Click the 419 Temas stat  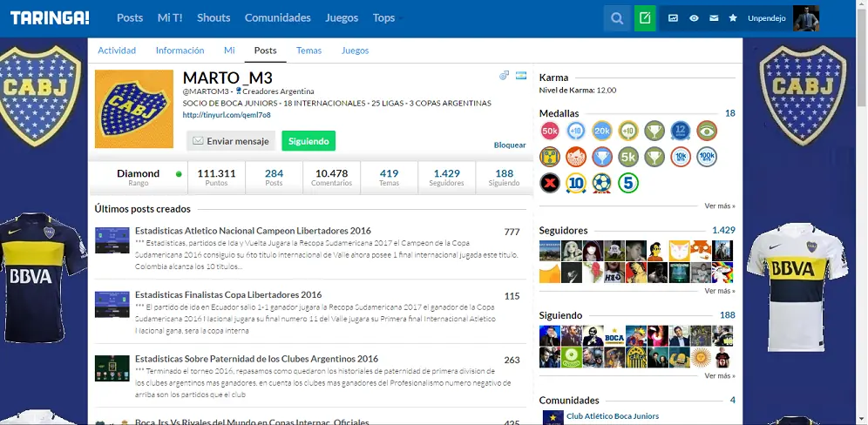(x=390, y=177)
